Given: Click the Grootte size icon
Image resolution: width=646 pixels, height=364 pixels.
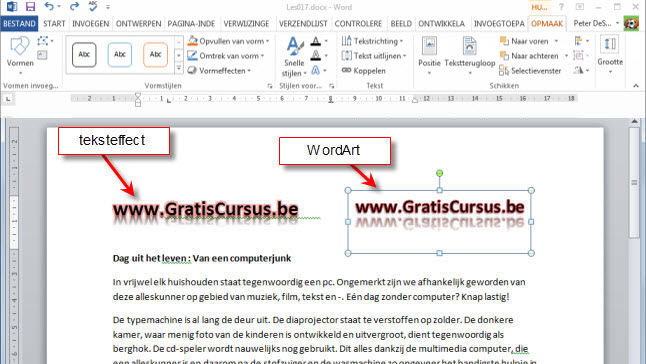Looking at the screenshot, I should pos(610,55).
